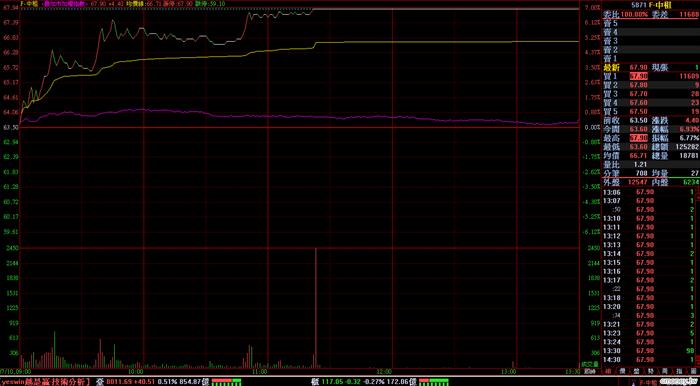Click the red-green breadth bar after 854.87億
Image resolution: width=700 pixels, height=386 pixels.
coord(226,382)
